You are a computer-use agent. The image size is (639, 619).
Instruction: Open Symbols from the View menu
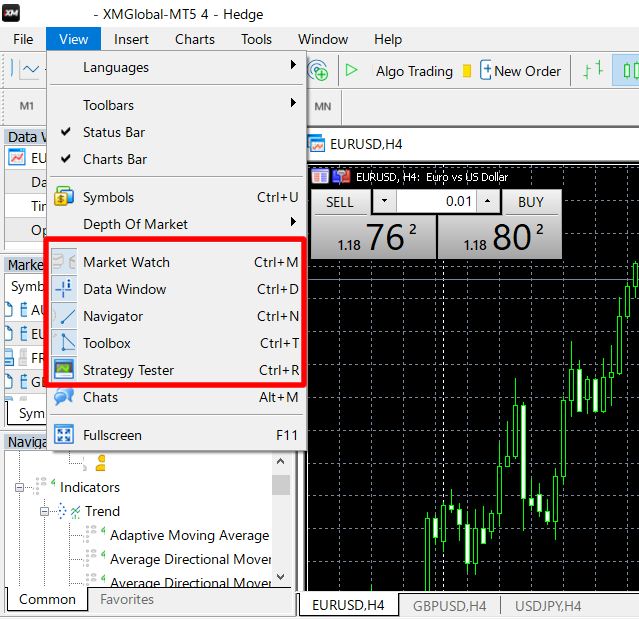point(177,197)
